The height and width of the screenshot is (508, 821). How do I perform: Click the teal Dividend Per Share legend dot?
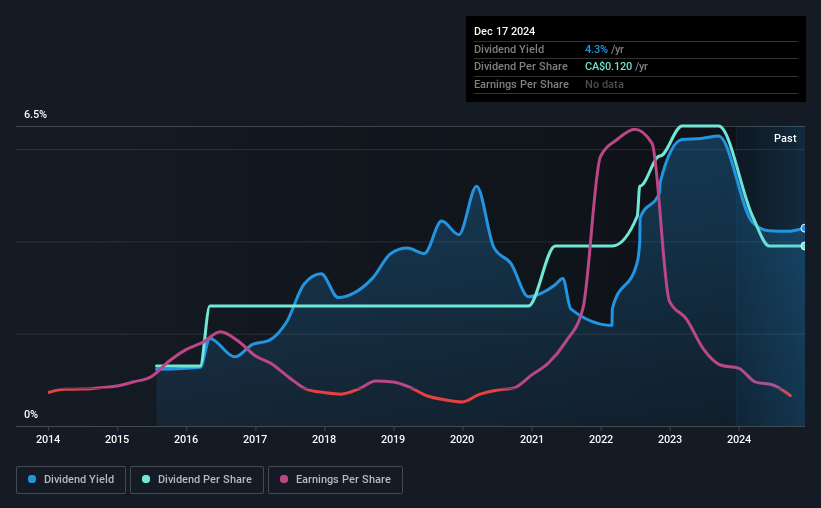coord(146,479)
